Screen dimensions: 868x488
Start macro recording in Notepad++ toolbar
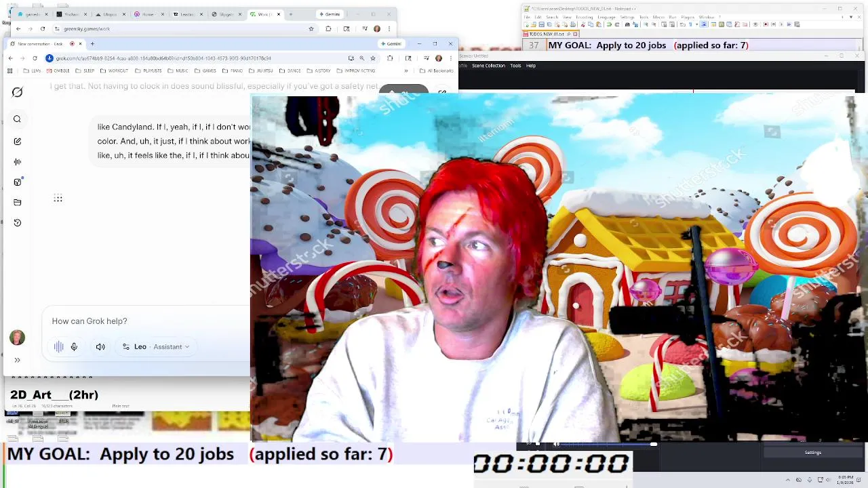click(766, 24)
